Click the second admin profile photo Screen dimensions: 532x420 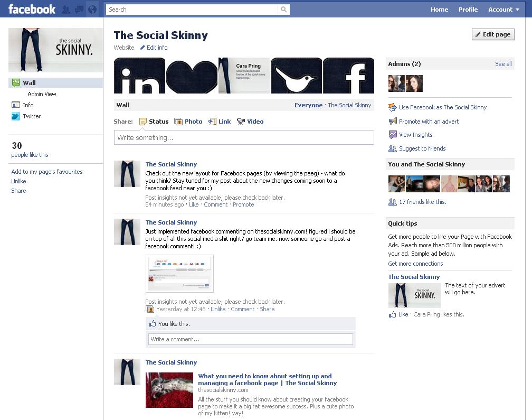pos(414,83)
